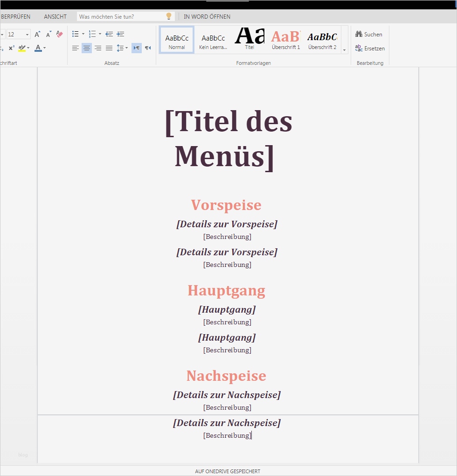Expand bullet list style dropdown
The height and width of the screenshot is (476, 457).
[x=83, y=34]
